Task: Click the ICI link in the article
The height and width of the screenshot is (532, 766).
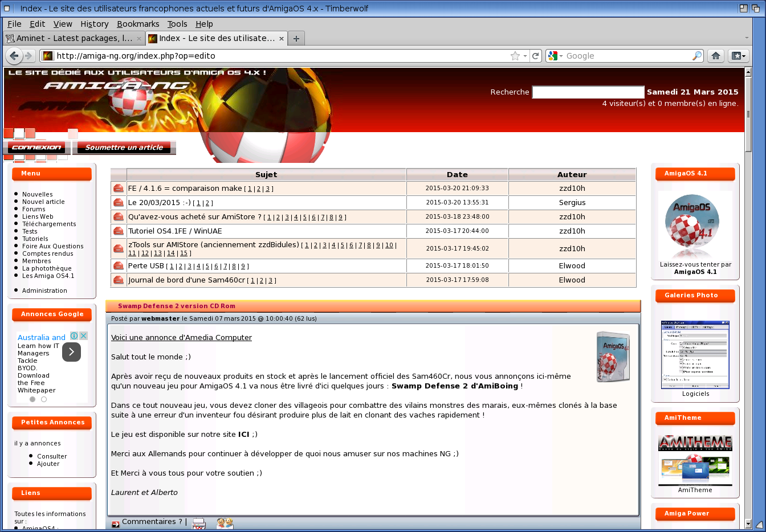Action: coord(244,435)
